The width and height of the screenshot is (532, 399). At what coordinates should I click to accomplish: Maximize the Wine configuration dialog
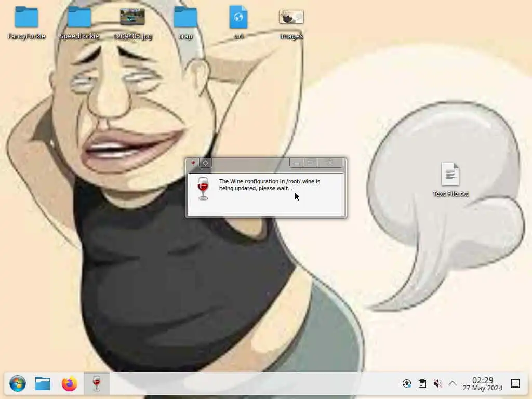tap(310, 163)
